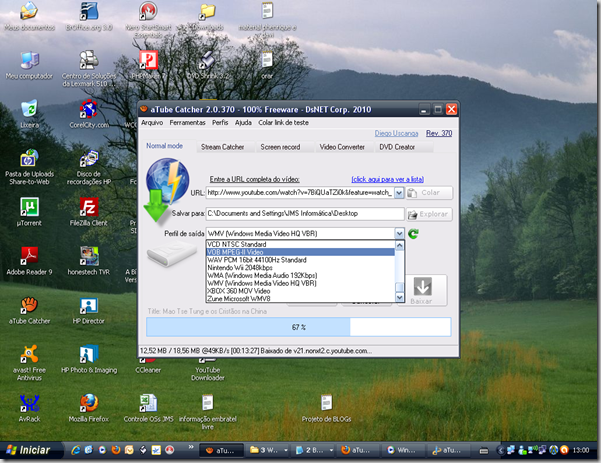601x463 pixels.
Task: Open DVD Shrink 3.2 desktop shortcut
Action: (x=207, y=65)
